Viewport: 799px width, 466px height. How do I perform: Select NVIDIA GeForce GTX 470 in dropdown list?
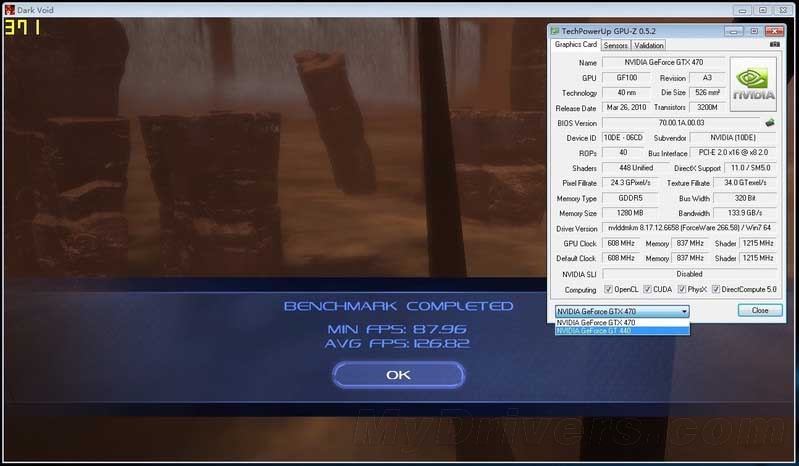click(x=622, y=322)
